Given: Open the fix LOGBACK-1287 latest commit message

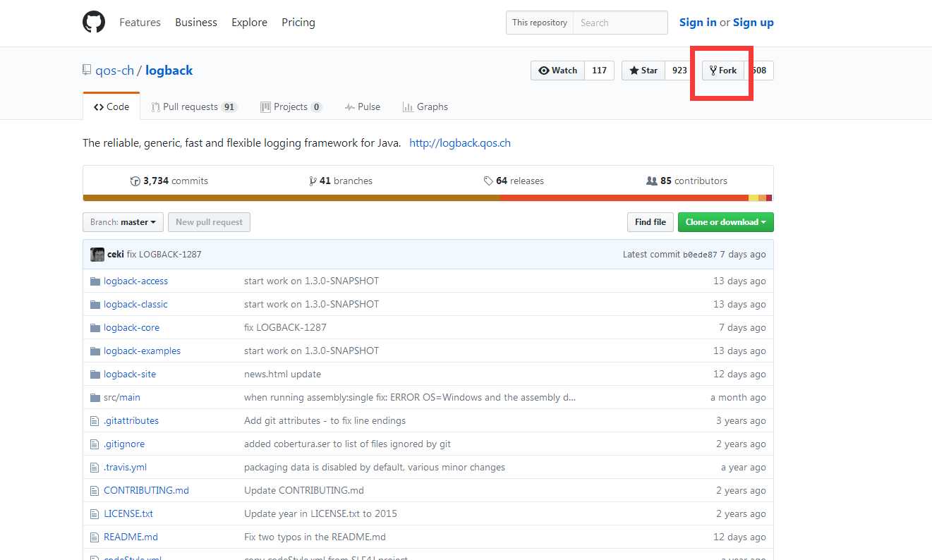Looking at the screenshot, I should [164, 255].
